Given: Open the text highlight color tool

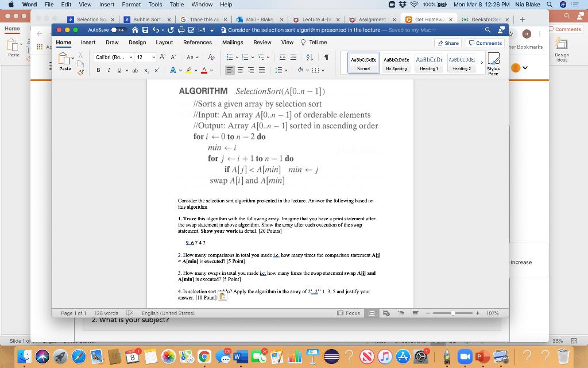Looking at the screenshot, I should 189,70.
